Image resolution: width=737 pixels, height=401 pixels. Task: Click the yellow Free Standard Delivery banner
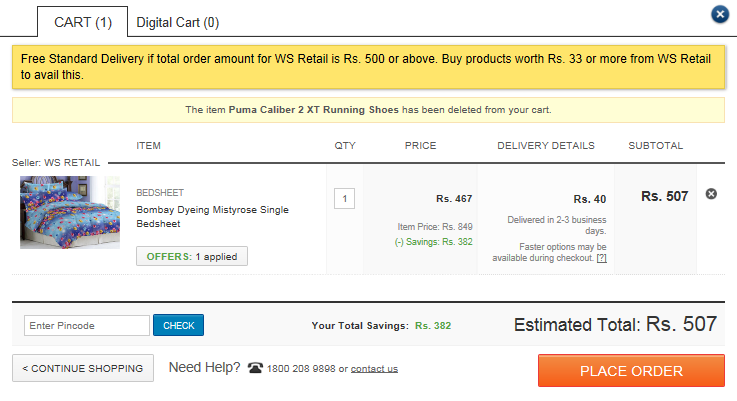click(368, 67)
